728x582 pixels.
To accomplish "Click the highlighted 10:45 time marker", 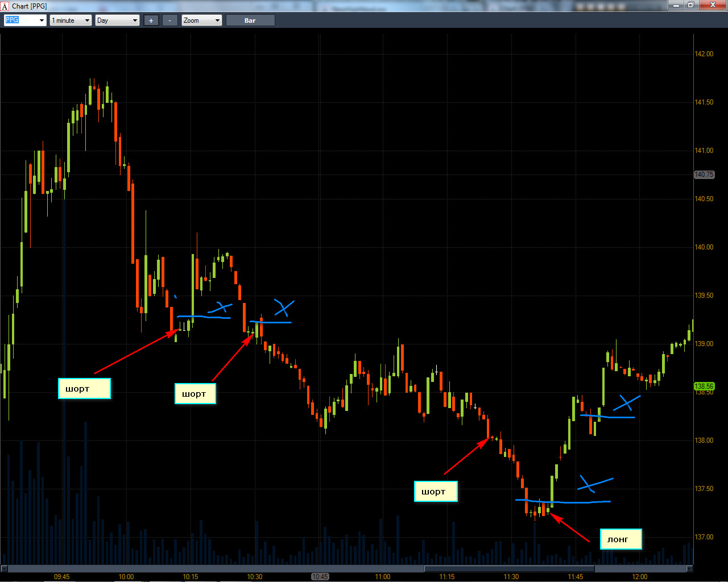I will tap(320, 576).
